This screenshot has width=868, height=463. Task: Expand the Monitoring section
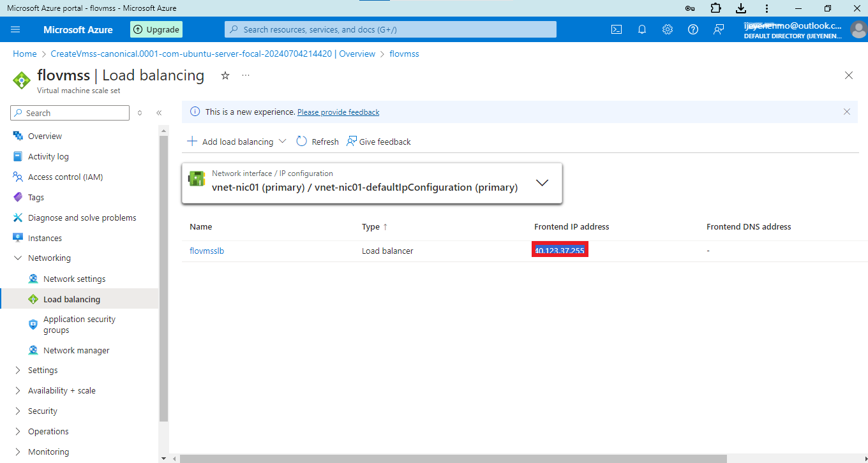(18, 452)
